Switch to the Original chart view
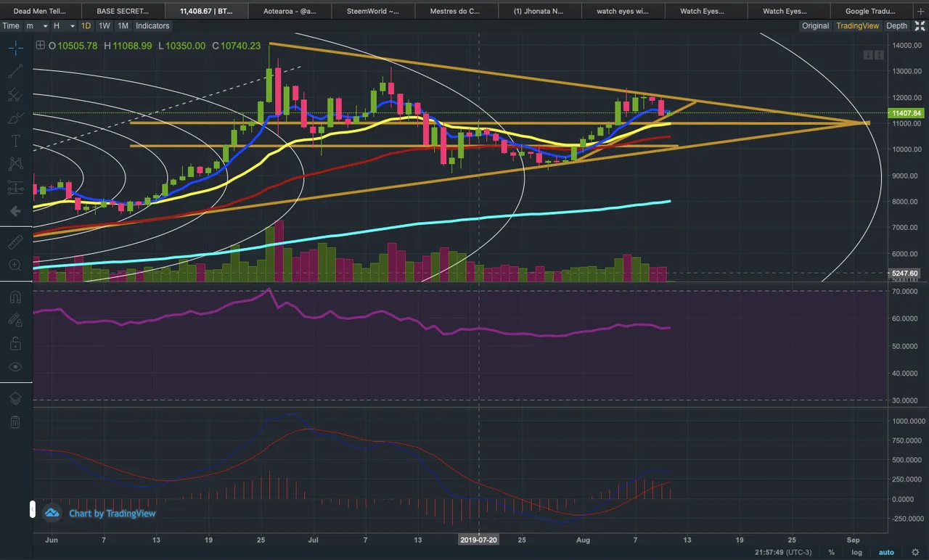The image size is (929, 560). (815, 25)
